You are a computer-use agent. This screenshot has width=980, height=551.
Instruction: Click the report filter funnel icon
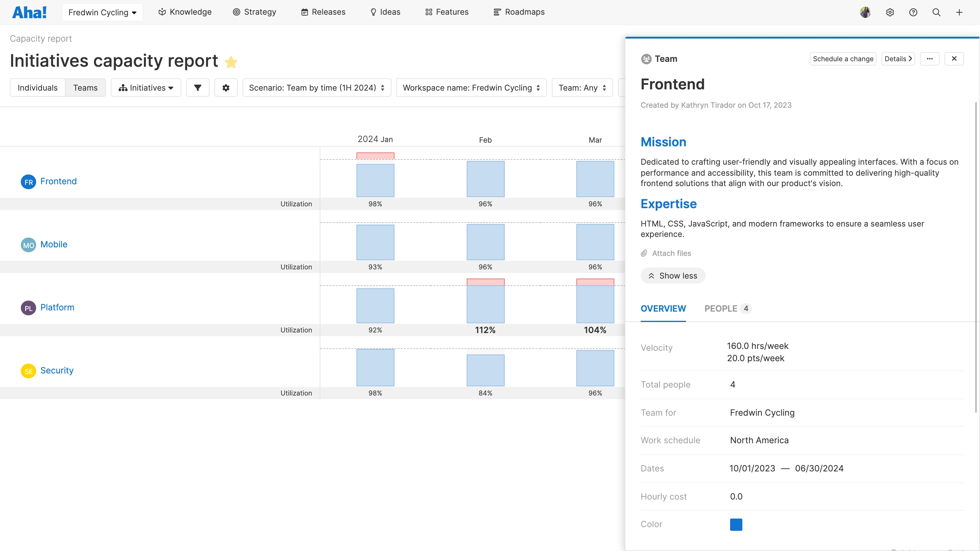coord(198,88)
